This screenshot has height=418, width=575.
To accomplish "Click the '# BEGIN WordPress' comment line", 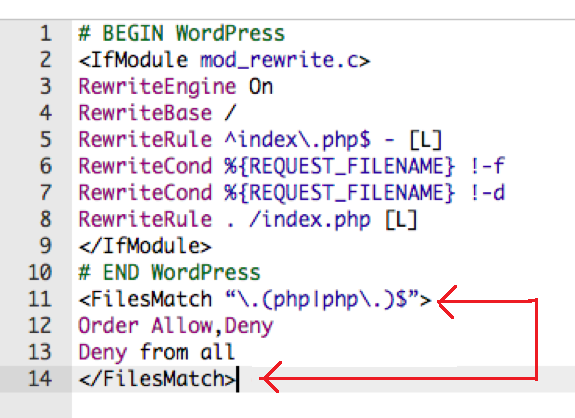I will [x=182, y=34].
